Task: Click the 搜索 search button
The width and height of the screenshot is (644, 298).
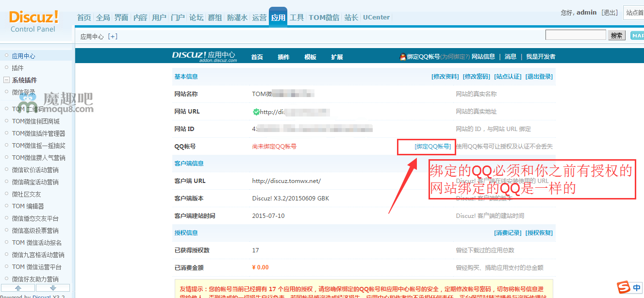Action: click(x=617, y=35)
